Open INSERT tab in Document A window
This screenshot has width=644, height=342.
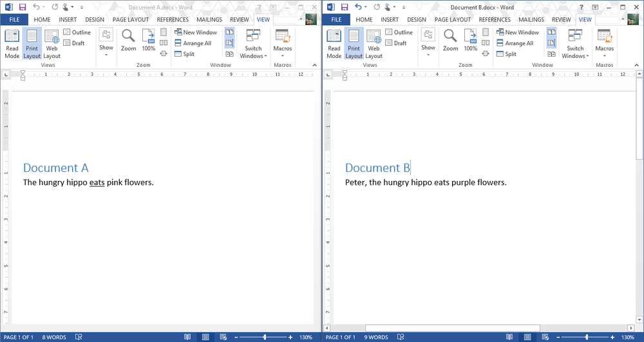(68, 19)
